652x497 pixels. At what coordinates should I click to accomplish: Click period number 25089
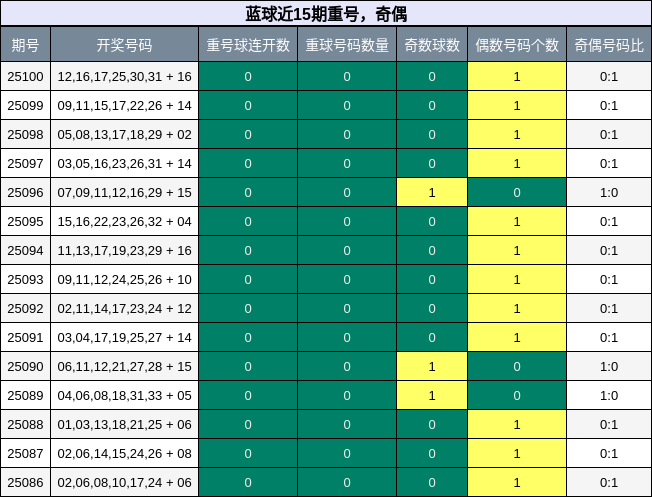coord(25,396)
